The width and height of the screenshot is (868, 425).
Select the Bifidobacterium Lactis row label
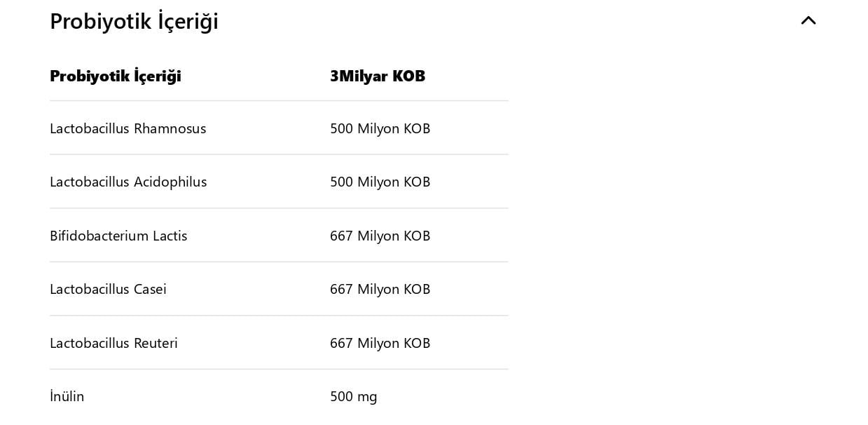click(118, 236)
